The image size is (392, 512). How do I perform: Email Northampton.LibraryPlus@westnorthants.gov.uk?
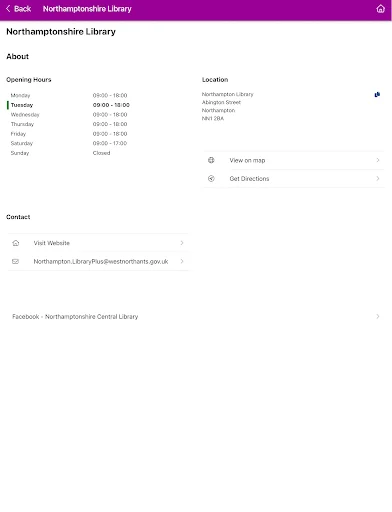click(98, 262)
